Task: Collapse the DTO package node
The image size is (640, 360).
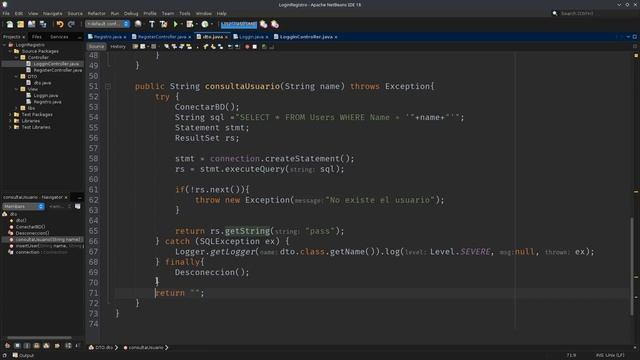Action: coord(16,76)
